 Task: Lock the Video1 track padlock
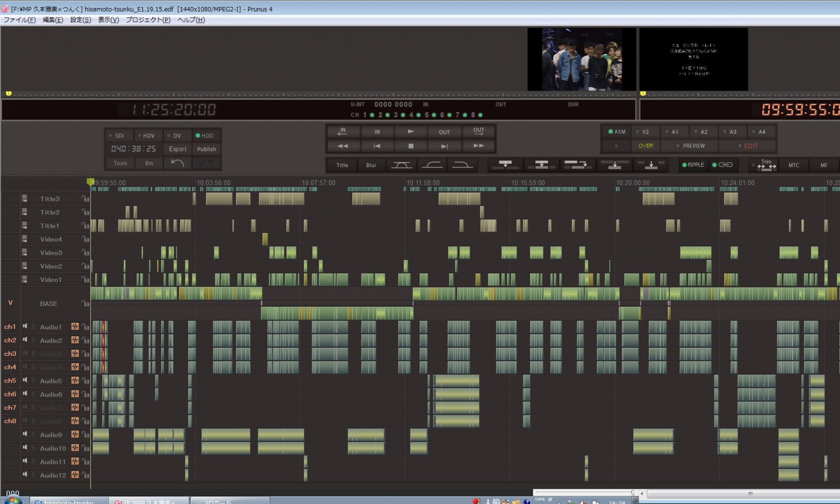pyautogui.click(x=85, y=279)
